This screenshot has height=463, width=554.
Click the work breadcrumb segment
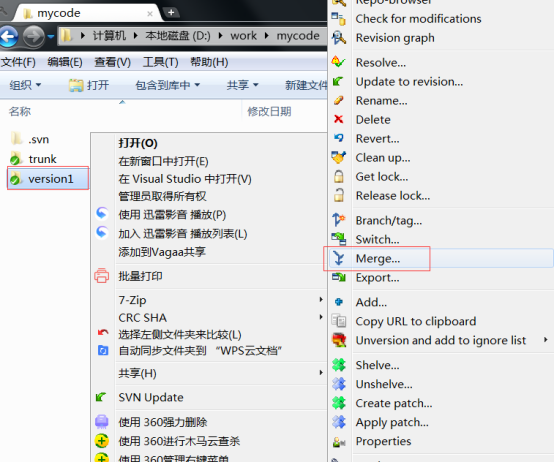pyautogui.click(x=243, y=36)
